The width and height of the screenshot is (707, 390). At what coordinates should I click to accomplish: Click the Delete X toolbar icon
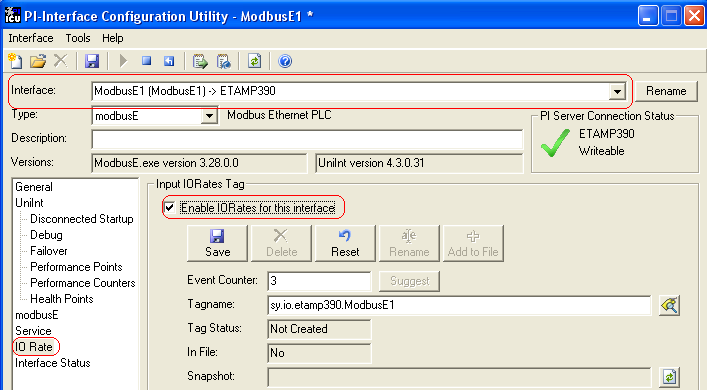tap(60, 60)
